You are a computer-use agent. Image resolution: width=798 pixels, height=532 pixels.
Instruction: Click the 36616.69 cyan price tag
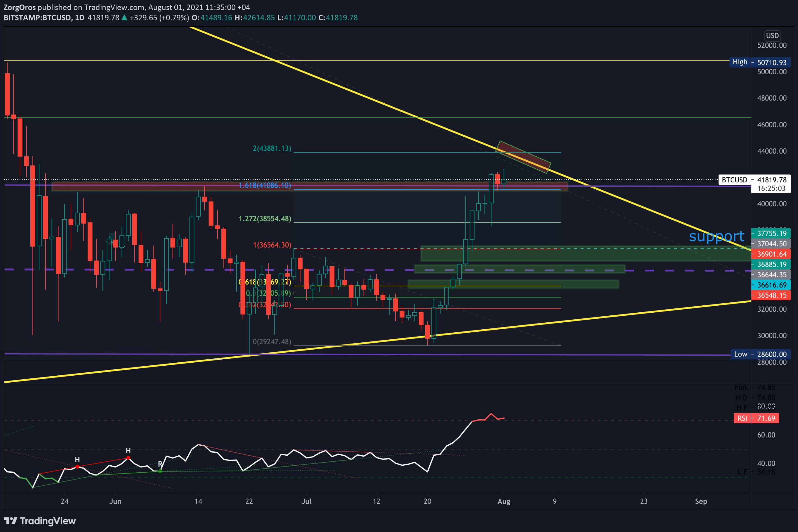(771, 285)
